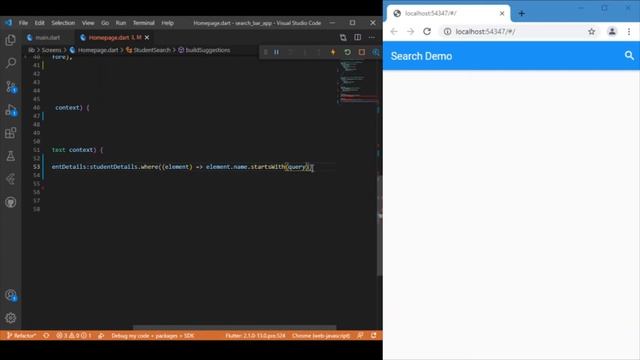Open the File menu
The height and width of the screenshot is (360, 640).
(x=23, y=23)
